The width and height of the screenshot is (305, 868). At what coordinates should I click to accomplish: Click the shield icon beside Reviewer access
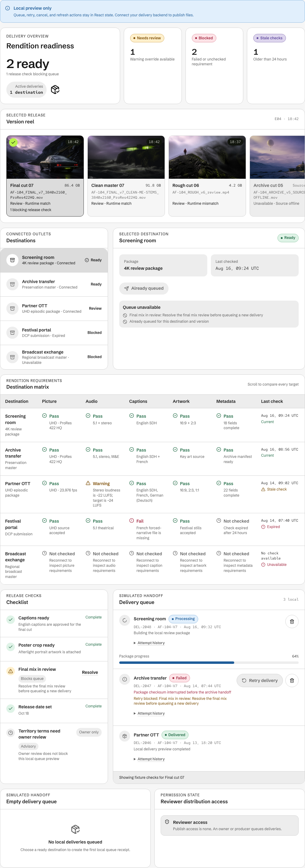167,822
